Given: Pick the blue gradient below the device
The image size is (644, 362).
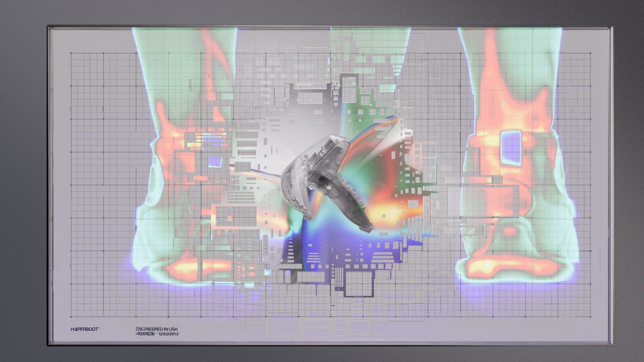Looking at the screenshot, I should click(x=318, y=241).
